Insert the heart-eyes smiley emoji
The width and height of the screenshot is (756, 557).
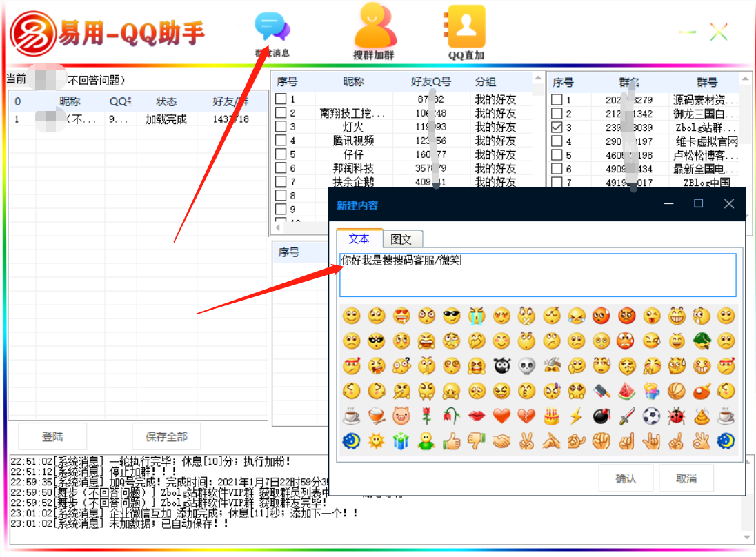pos(401,316)
